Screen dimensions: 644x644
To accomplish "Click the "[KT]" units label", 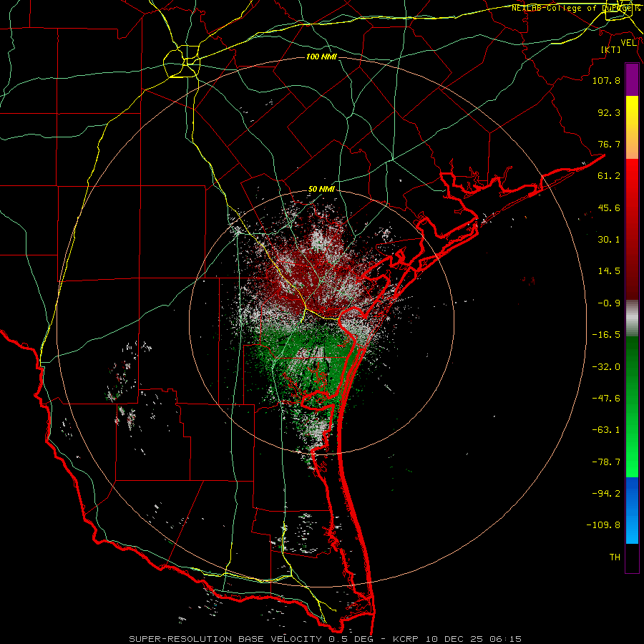I will 611,49.
